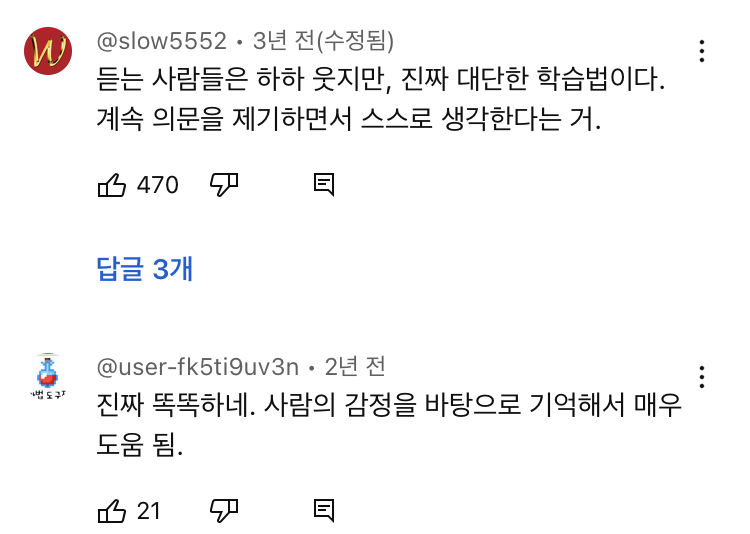
Task: Visit the @user-fk5ti9uv3n channel username link
Action: coord(197,367)
